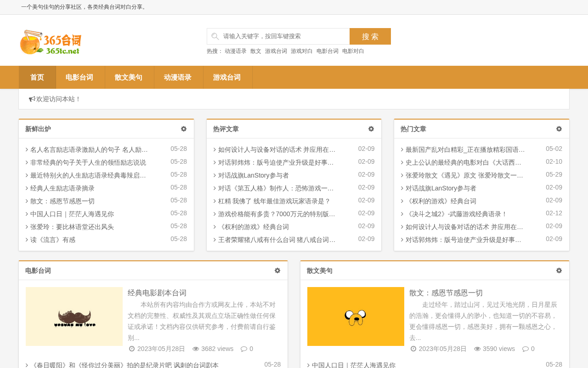
Task: Click the megaphone announcement icon
Action: pos(32,99)
